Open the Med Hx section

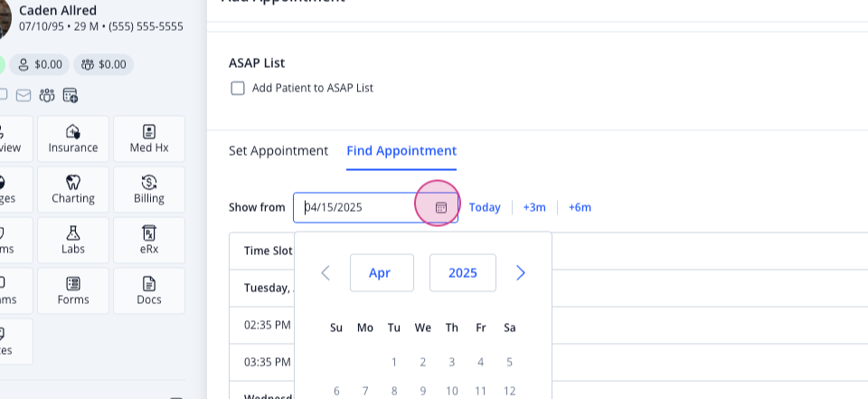point(149,138)
